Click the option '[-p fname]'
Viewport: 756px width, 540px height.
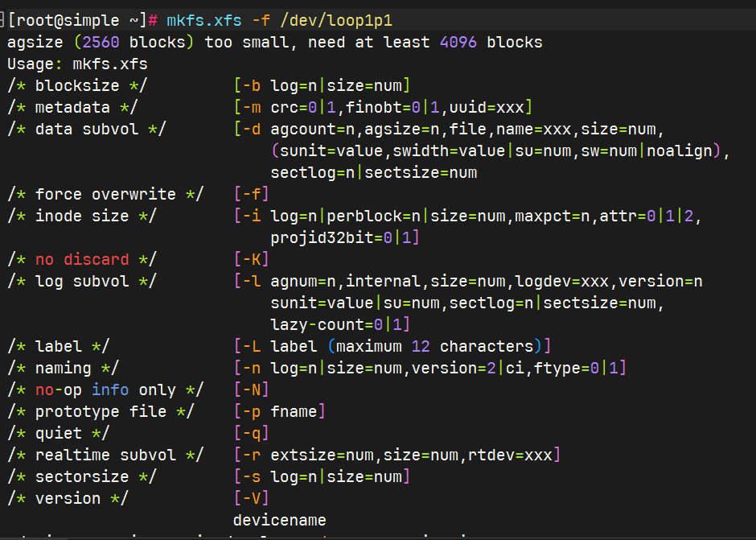tap(280, 411)
